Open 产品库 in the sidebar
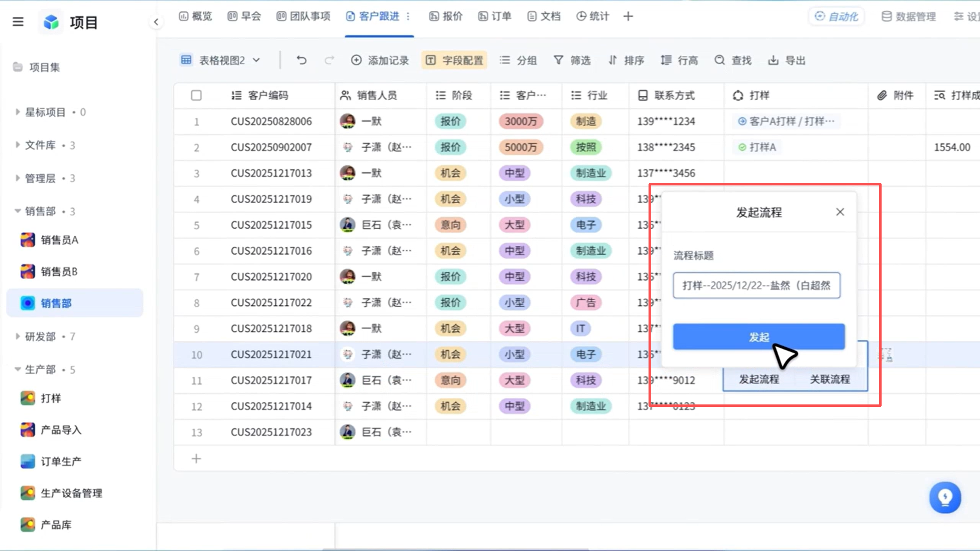980x551 pixels. (46, 525)
